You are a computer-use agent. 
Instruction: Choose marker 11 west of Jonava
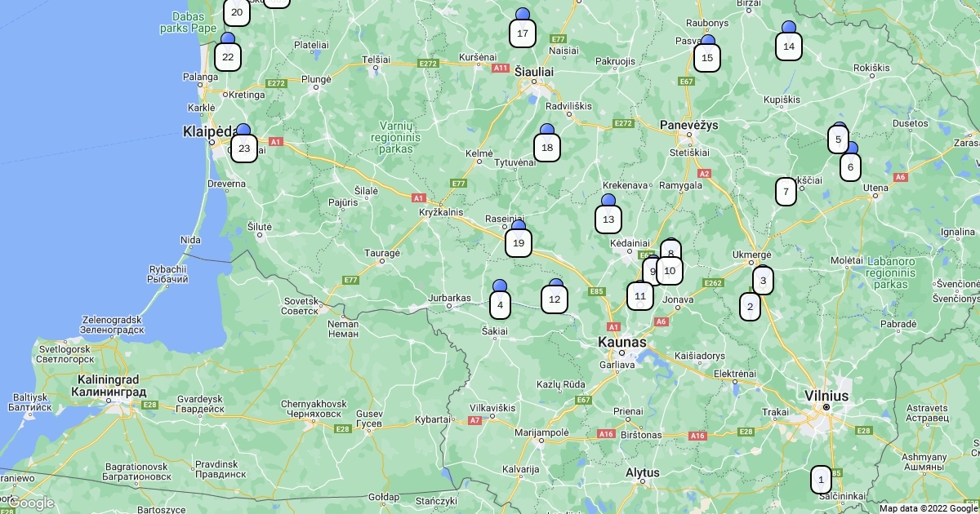[640, 296]
